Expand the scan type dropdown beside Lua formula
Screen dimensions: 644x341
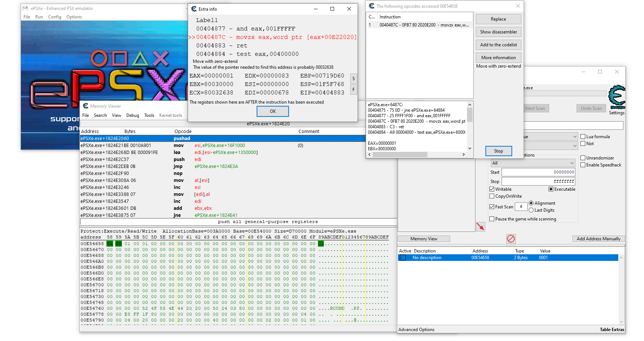point(575,136)
